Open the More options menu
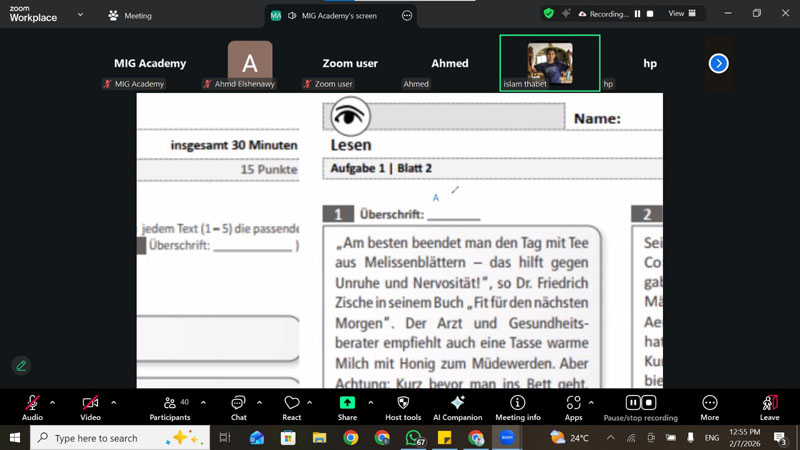The width and height of the screenshot is (800, 450). tap(709, 404)
